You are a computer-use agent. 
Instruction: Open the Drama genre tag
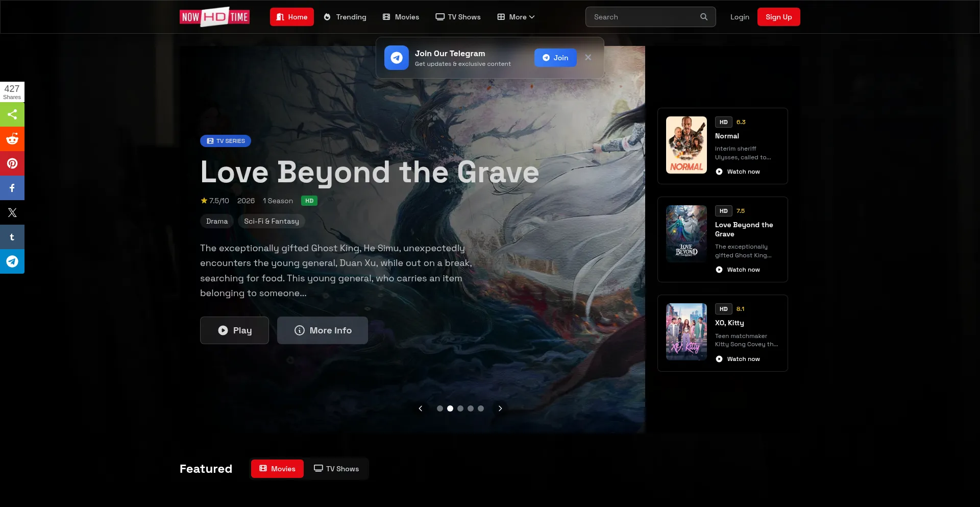pos(217,221)
